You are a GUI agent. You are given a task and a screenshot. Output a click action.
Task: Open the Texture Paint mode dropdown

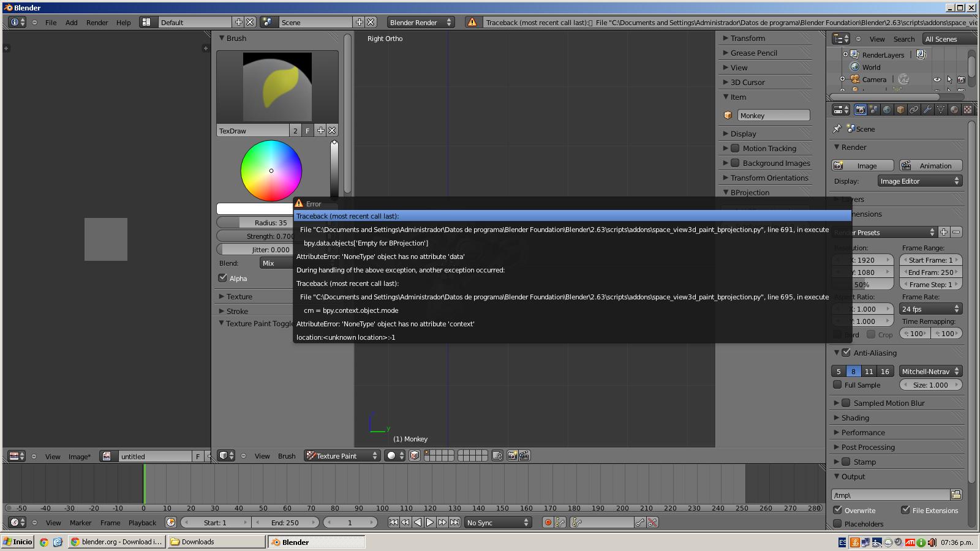pos(342,455)
